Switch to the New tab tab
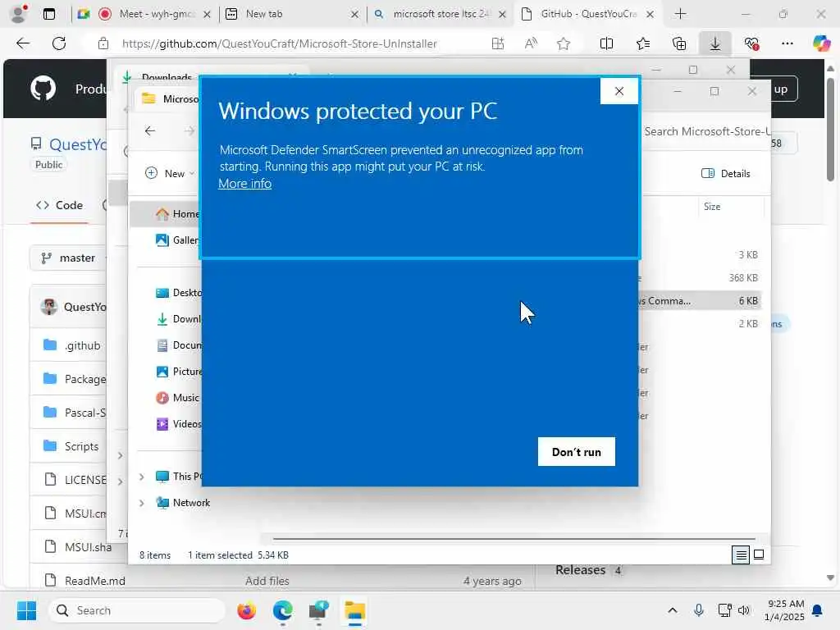The image size is (840, 630). tap(292, 14)
